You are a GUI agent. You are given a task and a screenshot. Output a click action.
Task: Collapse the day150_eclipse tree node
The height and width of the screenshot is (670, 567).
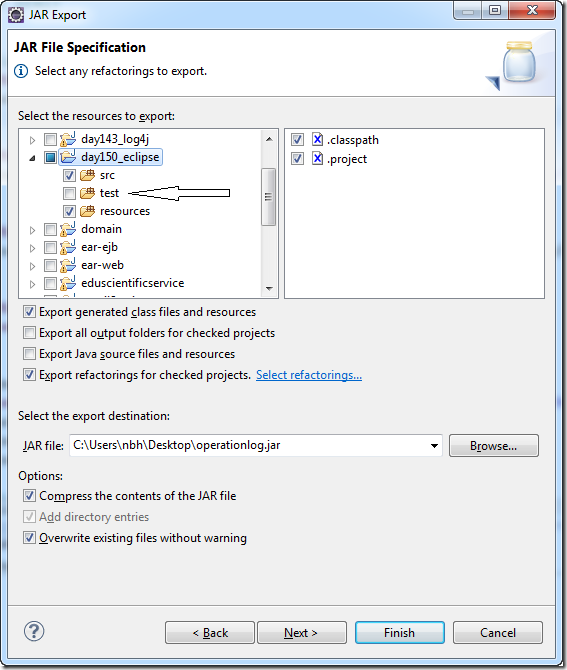(32, 158)
